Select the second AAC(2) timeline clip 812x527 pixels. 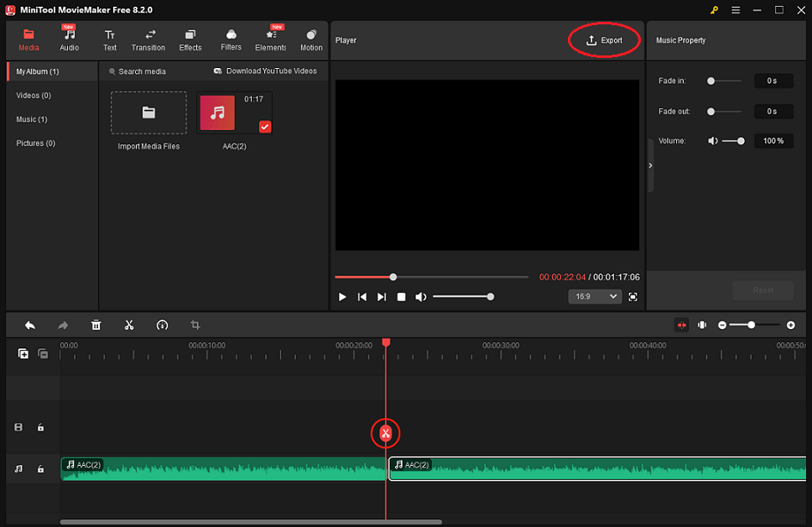[597, 469]
